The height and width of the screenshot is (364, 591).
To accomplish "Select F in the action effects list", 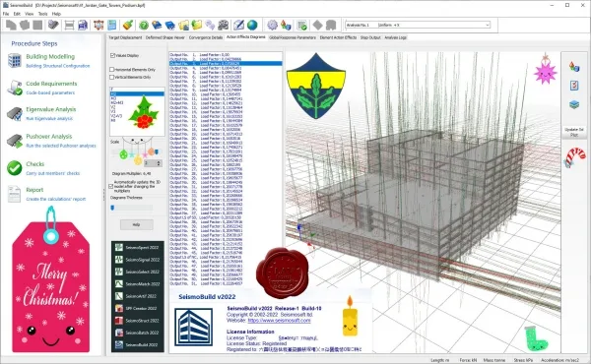I will click(111, 90).
